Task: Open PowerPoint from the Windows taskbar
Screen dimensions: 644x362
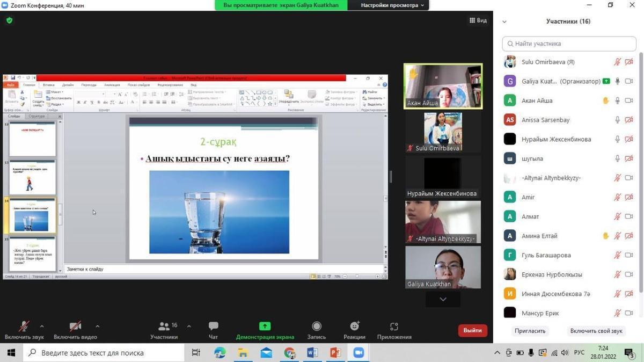Action: (x=335, y=353)
